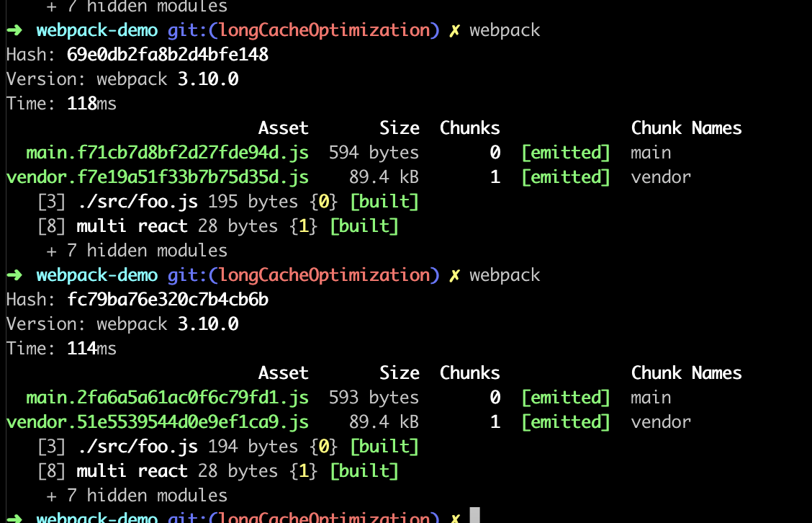This screenshot has height=523, width=812.
Task: Click the [built] tag after 195 bytes foo.js
Action: pyautogui.click(x=384, y=201)
